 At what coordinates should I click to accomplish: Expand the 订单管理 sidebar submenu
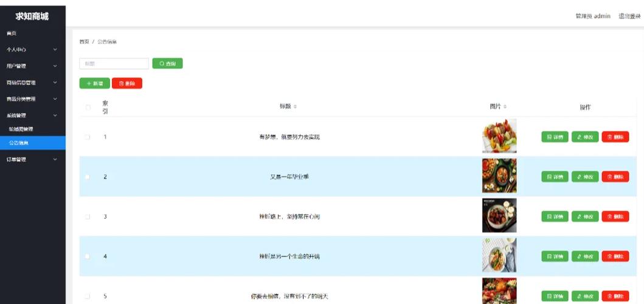coord(32,159)
